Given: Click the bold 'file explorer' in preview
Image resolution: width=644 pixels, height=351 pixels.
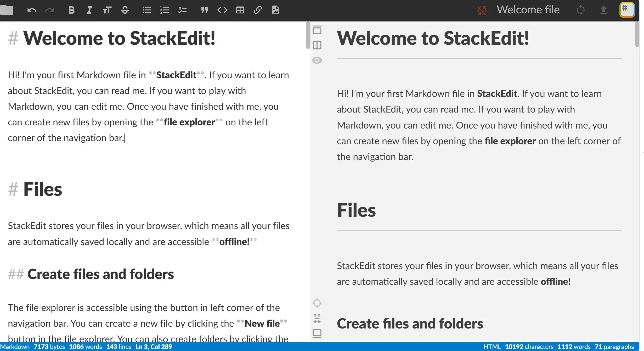Looking at the screenshot, I should click(510, 141).
